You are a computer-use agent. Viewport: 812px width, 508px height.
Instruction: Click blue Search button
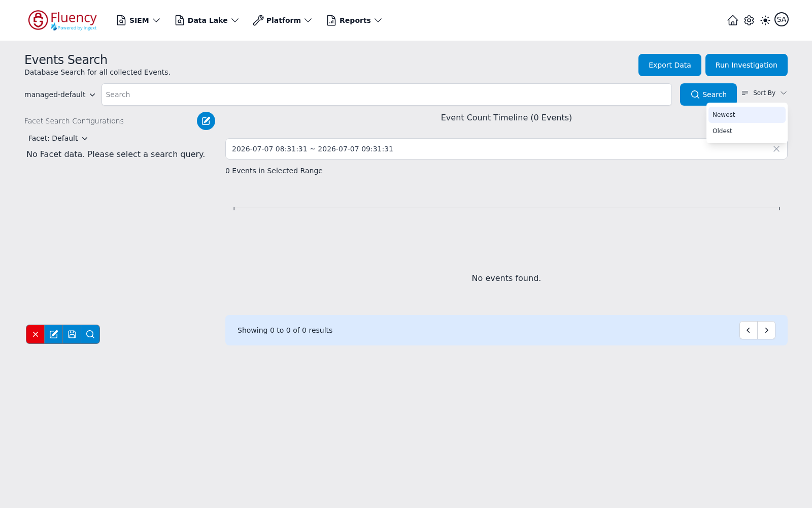(708, 94)
